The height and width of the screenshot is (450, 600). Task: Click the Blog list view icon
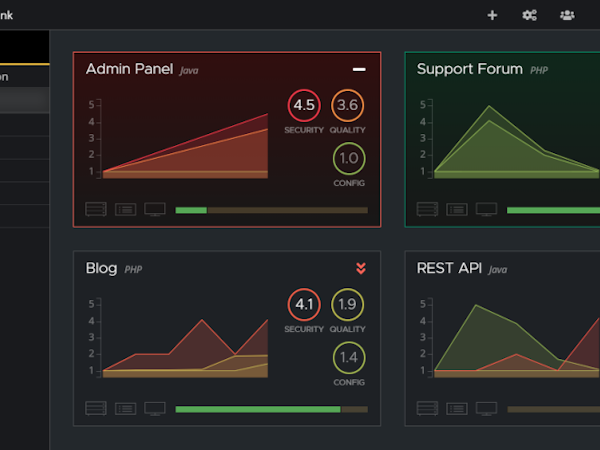coord(126,408)
